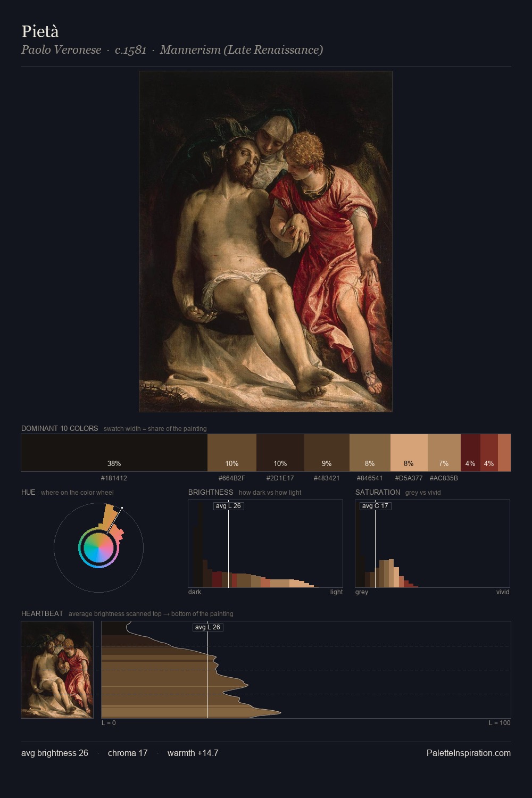Click the artist name Paolo Veronese
The width and height of the screenshot is (532, 798).
pyautogui.click(x=61, y=50)
